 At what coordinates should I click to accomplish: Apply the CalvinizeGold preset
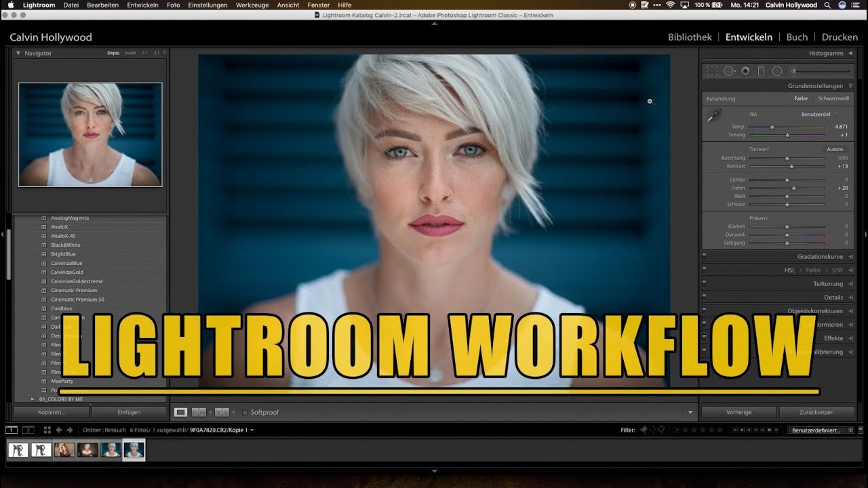[x=67, y=272]
